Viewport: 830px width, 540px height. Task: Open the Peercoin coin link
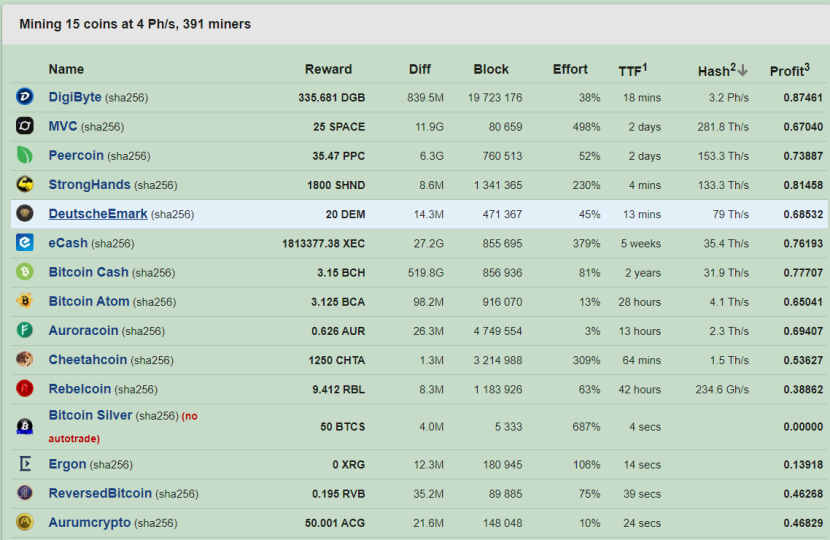(76, 155)
